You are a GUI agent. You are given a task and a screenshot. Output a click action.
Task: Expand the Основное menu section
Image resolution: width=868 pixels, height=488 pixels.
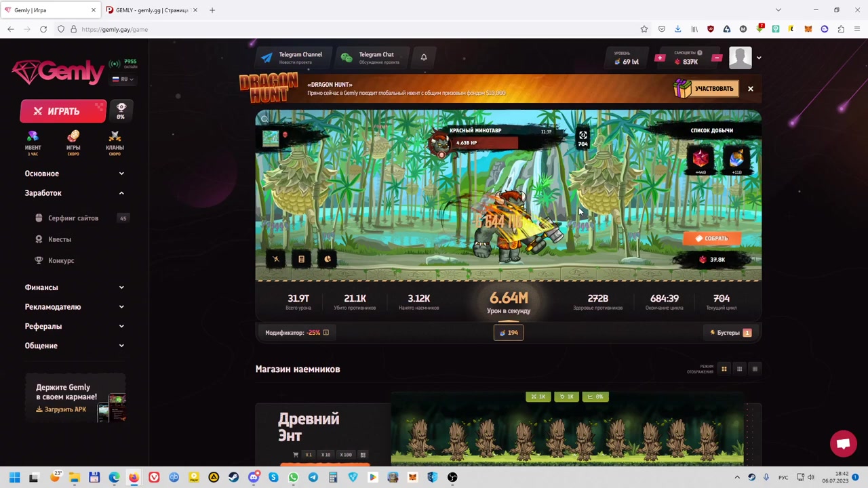tap(75, 174)
